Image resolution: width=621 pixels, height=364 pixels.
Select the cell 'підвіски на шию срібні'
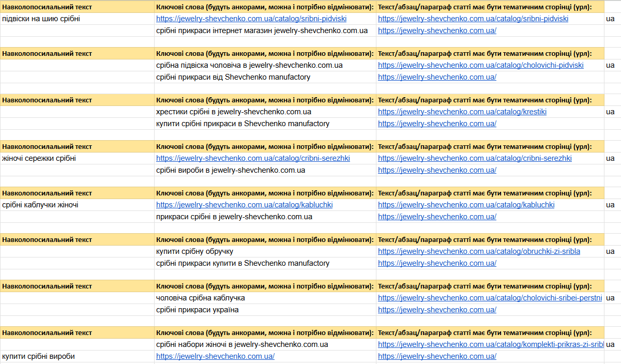point(77,19)
